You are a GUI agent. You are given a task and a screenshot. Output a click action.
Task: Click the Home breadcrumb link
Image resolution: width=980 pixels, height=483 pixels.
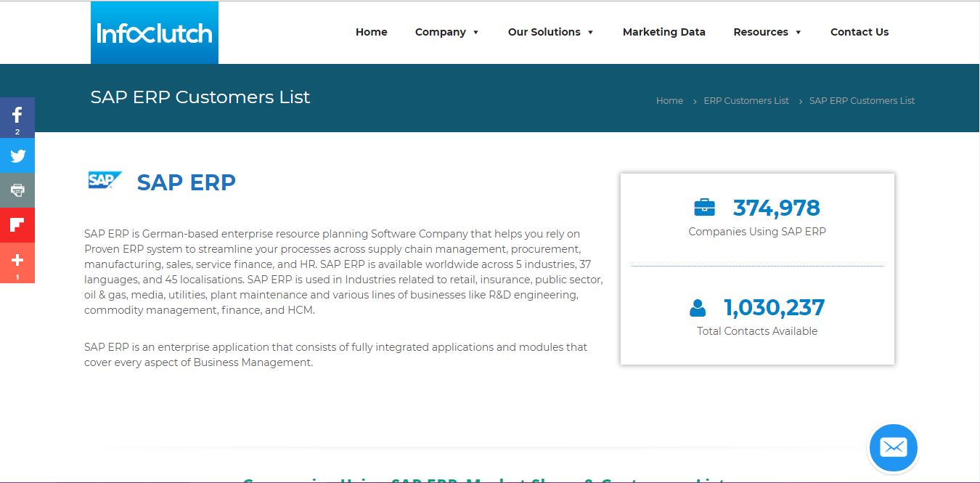click(669, 101)
